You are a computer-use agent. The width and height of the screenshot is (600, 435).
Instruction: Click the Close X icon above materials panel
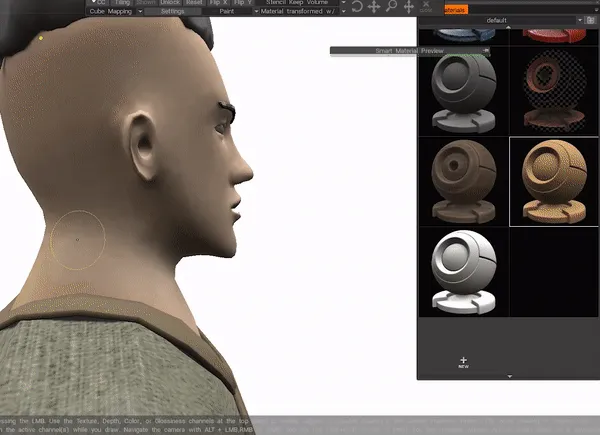(426, 7)
